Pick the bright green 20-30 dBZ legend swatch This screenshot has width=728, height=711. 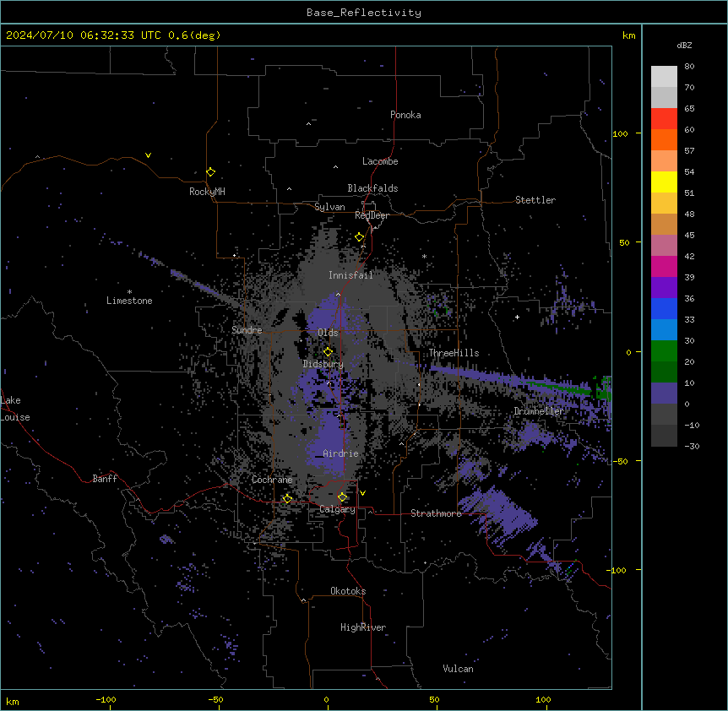click(x=664, y=351)
